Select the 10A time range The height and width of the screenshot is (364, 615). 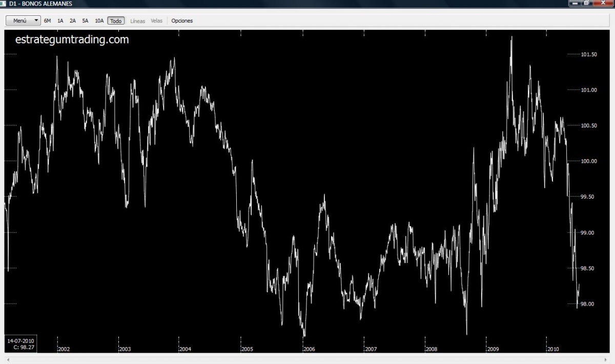tap(99, 21)
